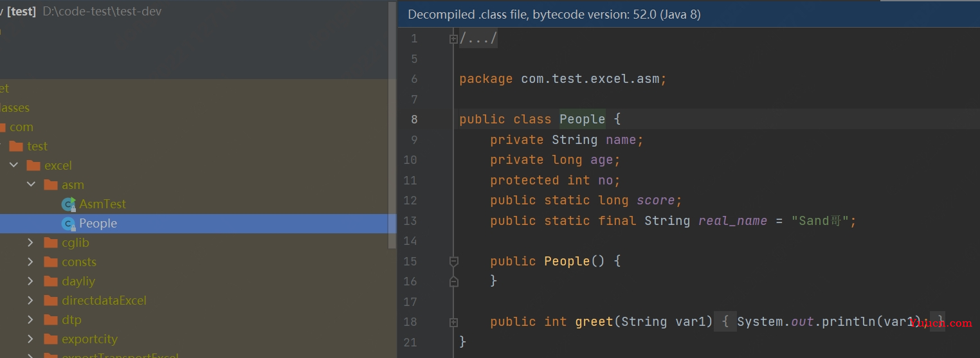Click the directdataExcel folder icon
The image size is (980, 358).
(x=51, y=301)
